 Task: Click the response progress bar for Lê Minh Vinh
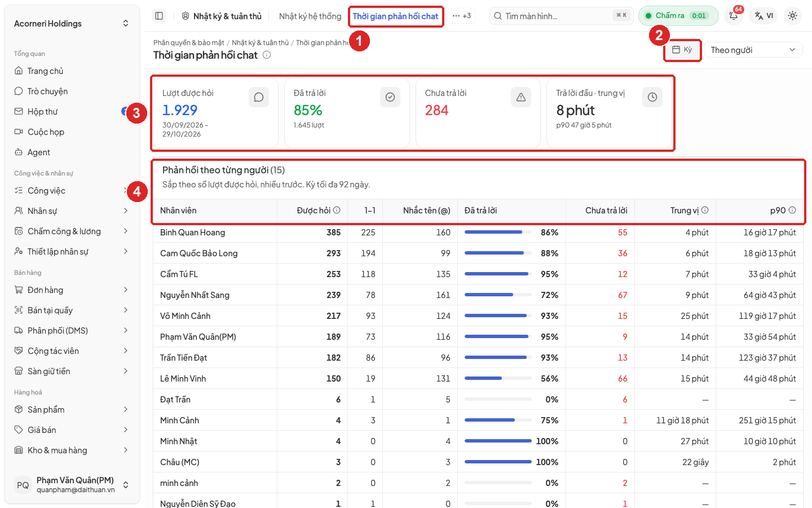click(x=498, y=378)
